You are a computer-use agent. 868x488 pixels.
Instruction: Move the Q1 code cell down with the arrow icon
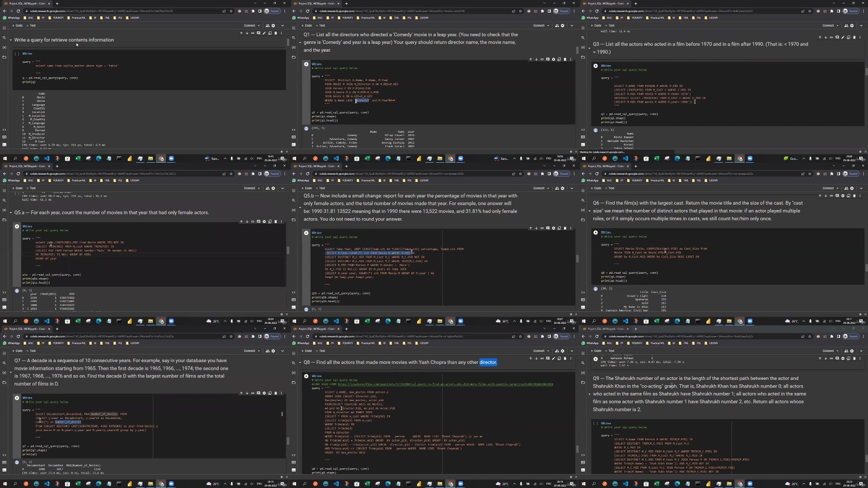(536, 59)
